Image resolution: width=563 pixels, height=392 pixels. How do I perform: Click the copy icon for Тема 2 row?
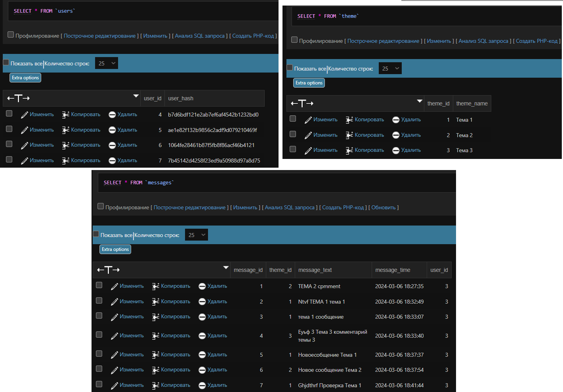(349, 135)
